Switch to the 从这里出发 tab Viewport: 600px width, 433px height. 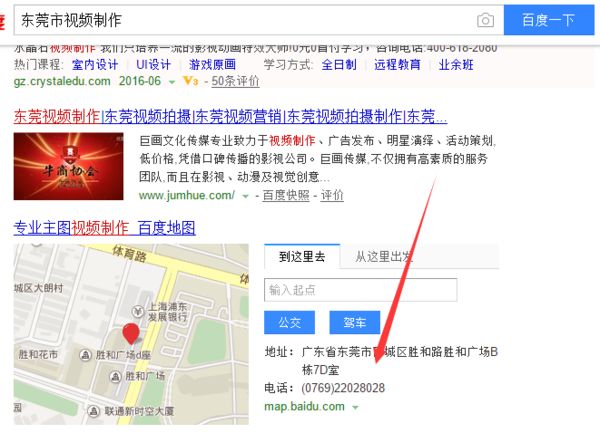(384, 256)
